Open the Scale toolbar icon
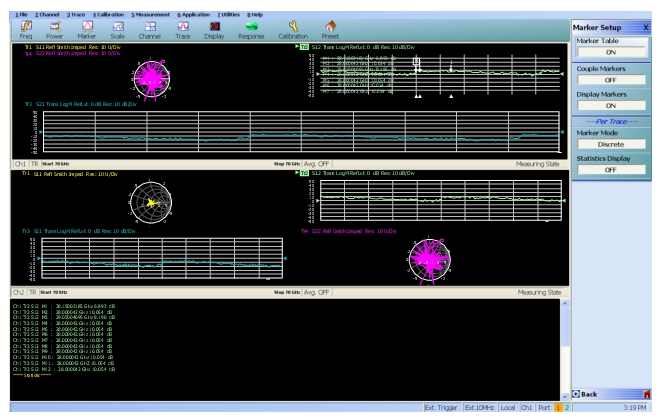660x420 pixels. [117, 30]
